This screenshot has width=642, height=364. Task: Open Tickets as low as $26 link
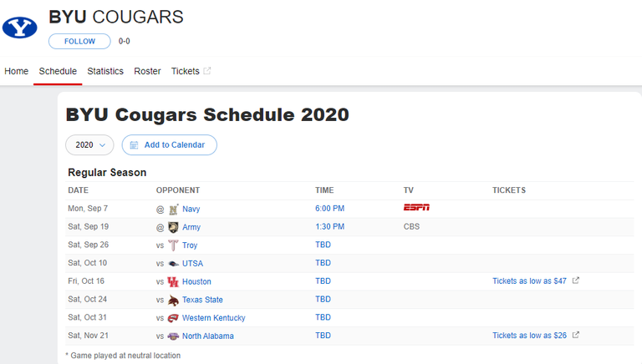[529, 336]
